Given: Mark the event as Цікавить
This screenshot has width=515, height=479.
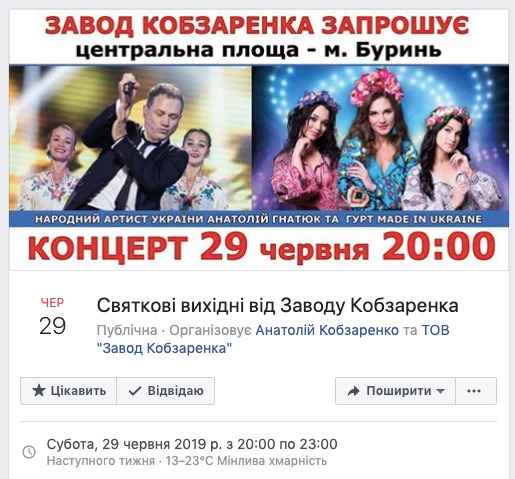Looking at the screenshot, I should click(x=69, y=391).
